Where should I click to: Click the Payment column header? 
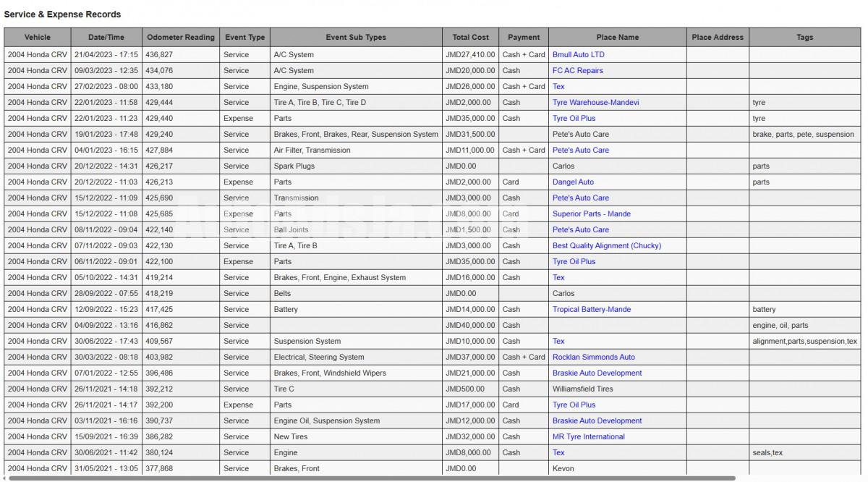coord(524,37)
